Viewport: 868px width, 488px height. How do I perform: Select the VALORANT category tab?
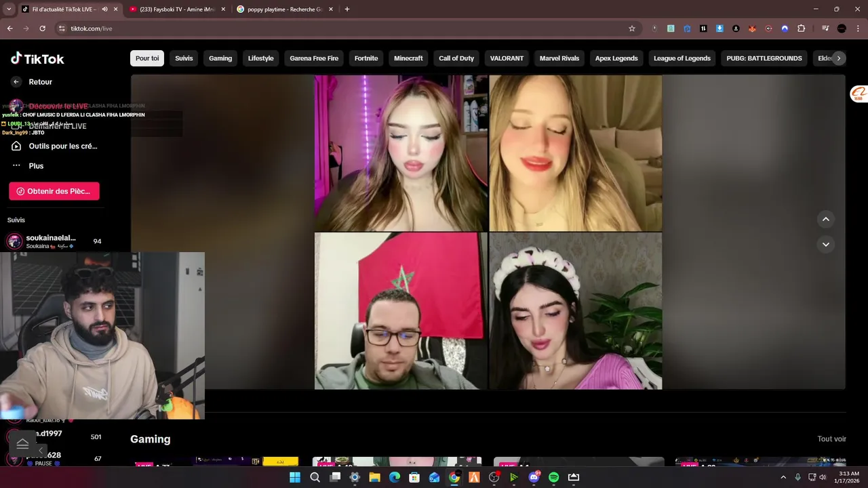pyautogui.click(x=507, y=58)
